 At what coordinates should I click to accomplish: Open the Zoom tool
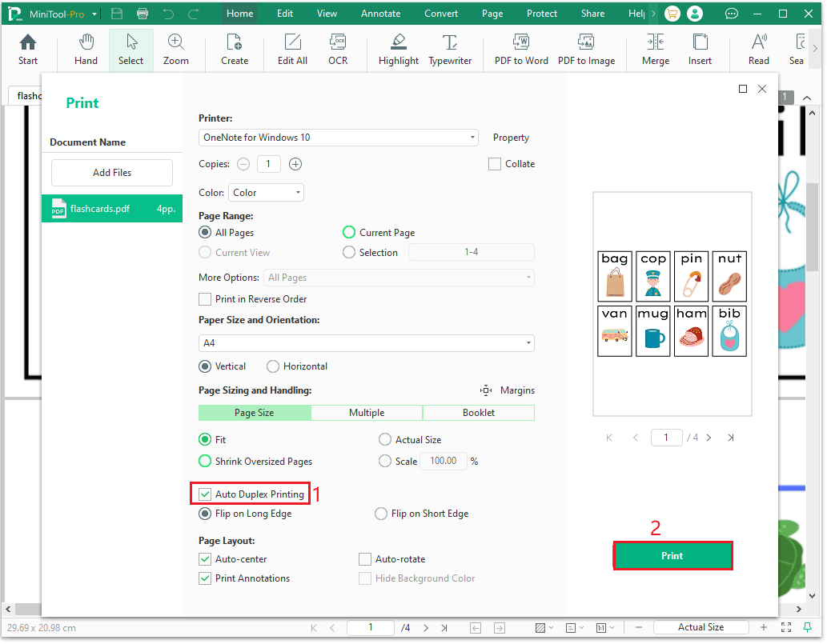pos(175,50)
